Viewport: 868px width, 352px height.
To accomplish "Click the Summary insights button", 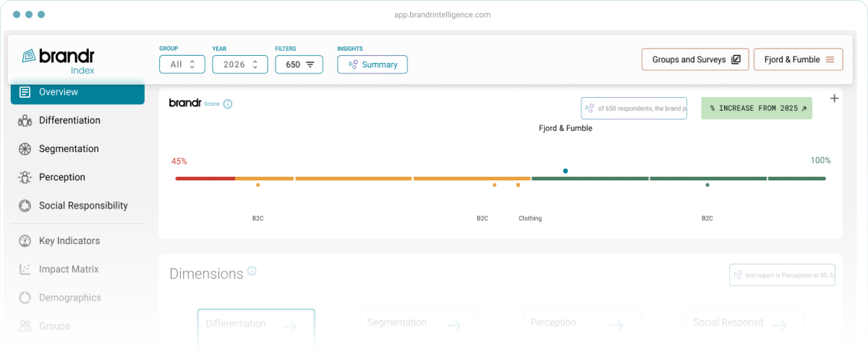I will point(373,64).
